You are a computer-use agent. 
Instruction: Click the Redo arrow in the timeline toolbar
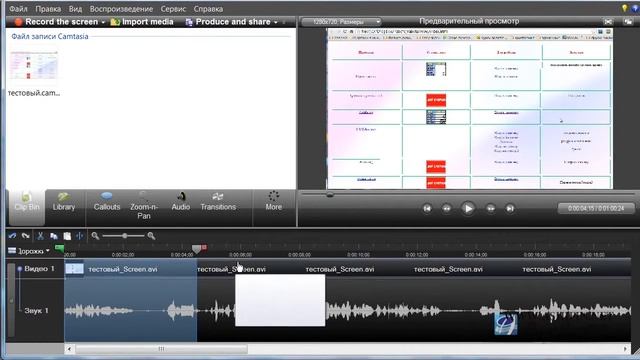pyautogui.click(x=26, y=236)
